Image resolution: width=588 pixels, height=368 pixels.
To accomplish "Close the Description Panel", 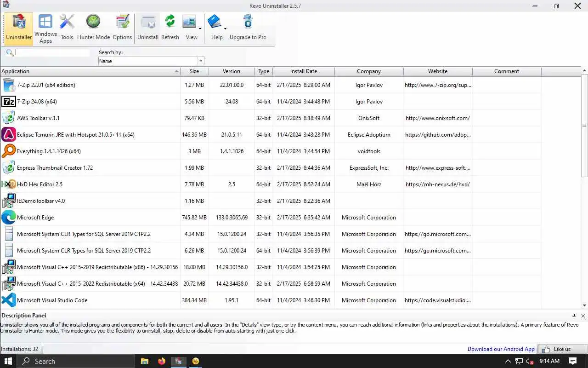I will coord(583,316).
